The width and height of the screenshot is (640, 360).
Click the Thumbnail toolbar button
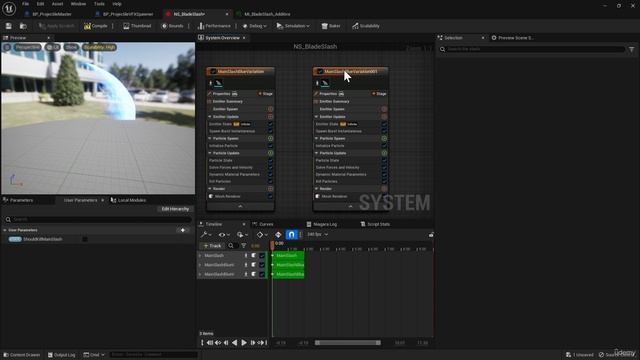point(137,26)
